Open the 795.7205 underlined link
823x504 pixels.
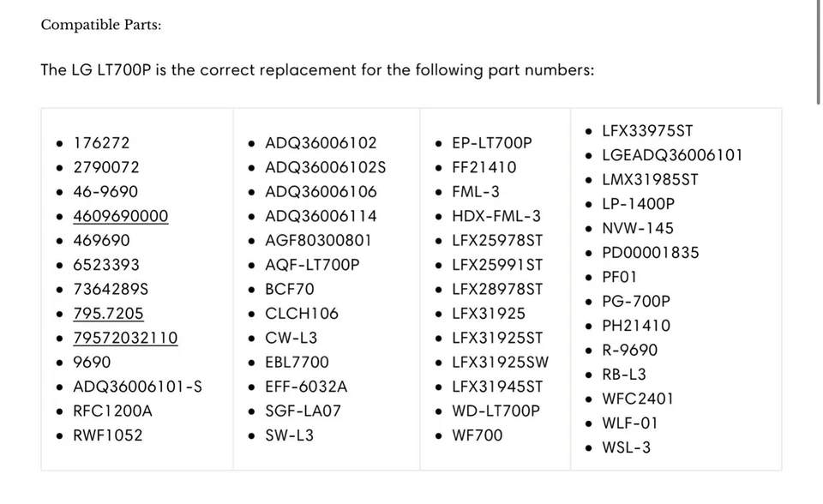point(108,314)
